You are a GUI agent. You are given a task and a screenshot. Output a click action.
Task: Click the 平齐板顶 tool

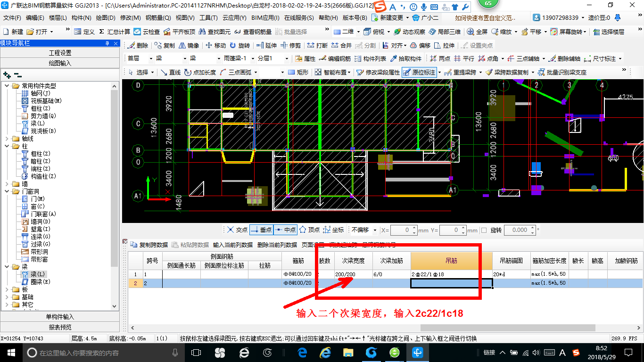pos(180,32)
